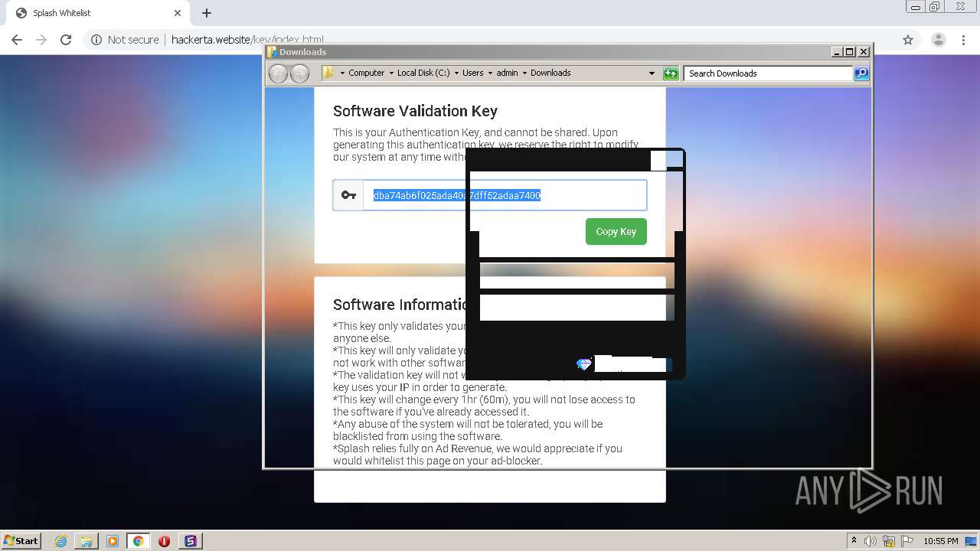
Task: Click the Search Downloads field
Action: (768, 73)
